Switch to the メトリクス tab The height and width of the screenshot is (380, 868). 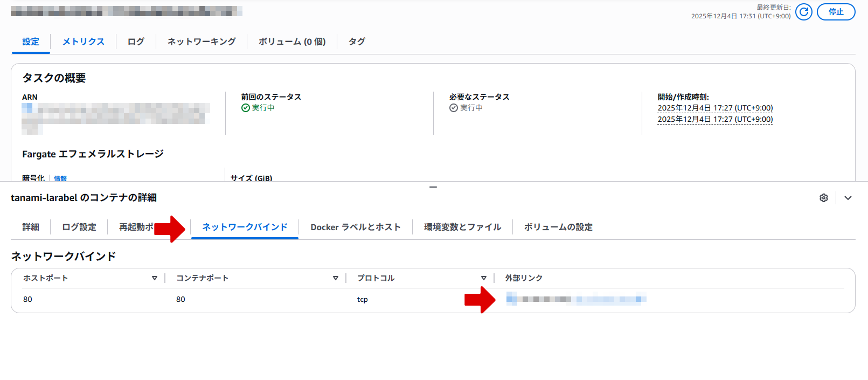(83, 42)
